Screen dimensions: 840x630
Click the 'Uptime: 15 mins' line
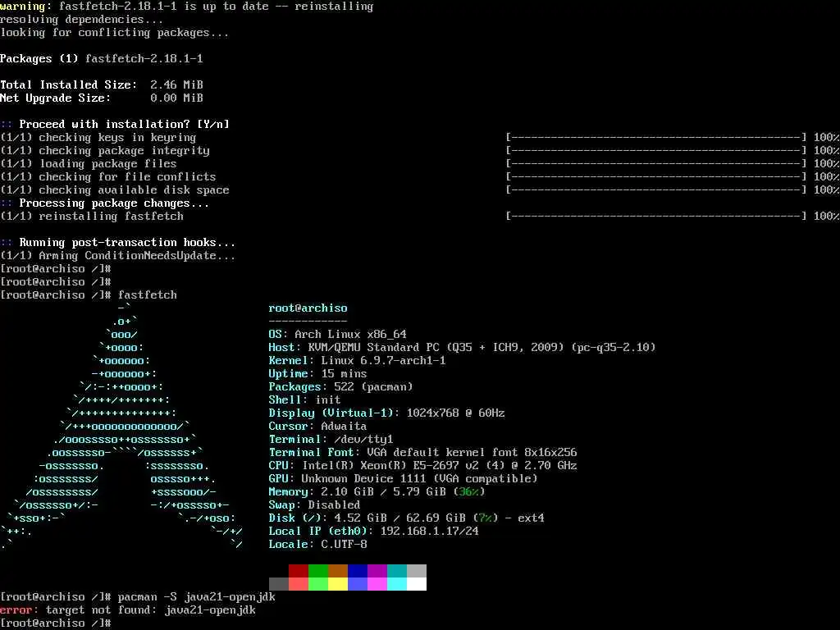point(317,374)
